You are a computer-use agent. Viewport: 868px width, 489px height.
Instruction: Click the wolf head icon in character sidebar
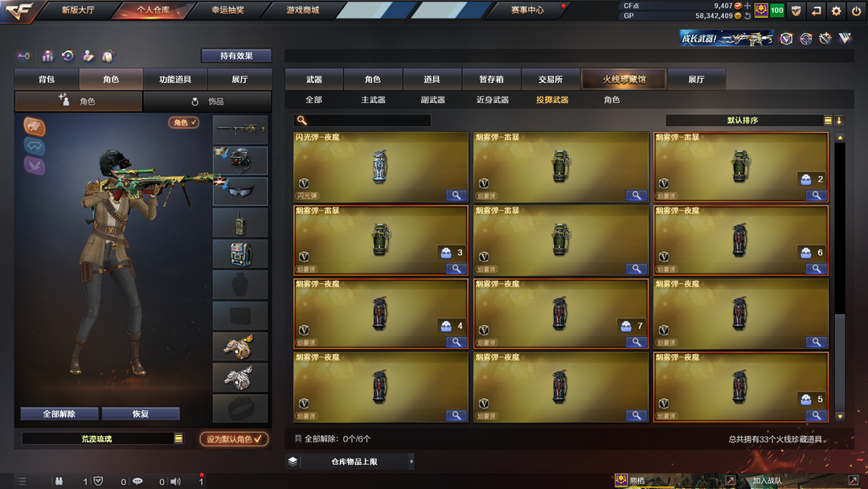point(35,127)
